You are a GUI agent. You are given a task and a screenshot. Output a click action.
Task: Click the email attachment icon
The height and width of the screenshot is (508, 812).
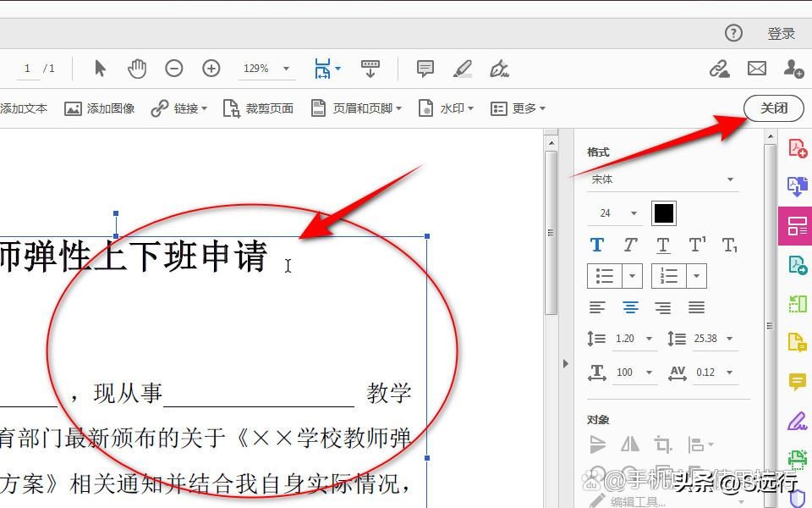tap(756, 69)
